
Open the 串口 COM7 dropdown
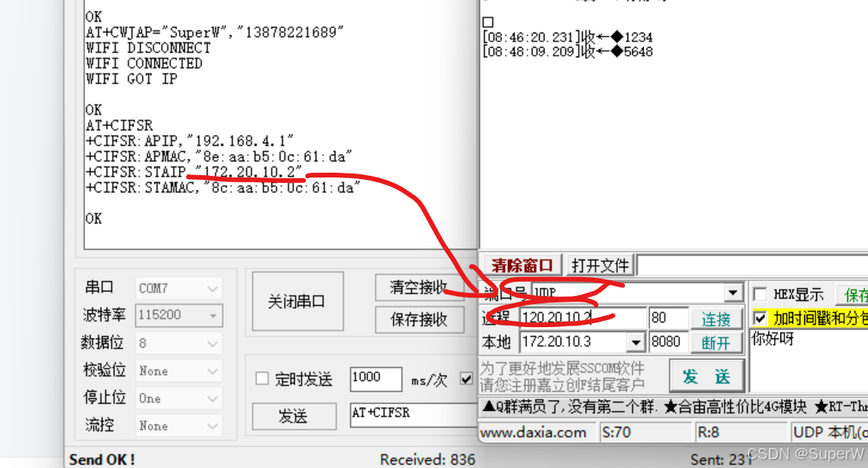[x=178, y=288]
